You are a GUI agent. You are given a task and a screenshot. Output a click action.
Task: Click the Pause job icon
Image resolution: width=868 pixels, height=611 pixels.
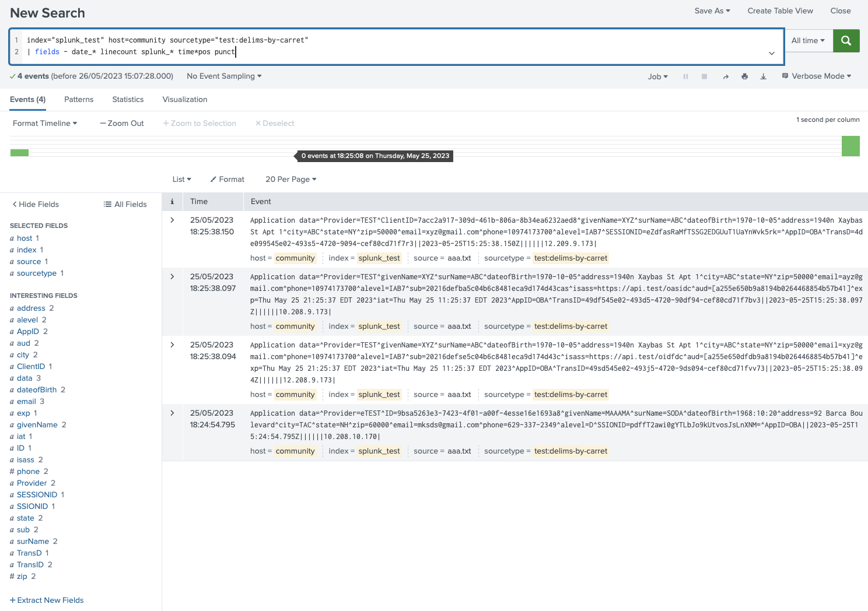[x=685, y=76]
